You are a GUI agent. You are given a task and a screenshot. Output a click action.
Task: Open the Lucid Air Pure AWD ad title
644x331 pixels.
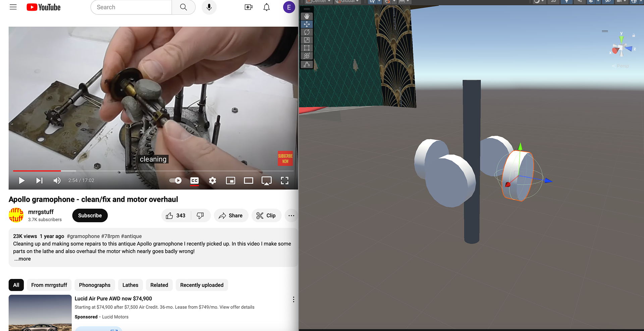[113, 298]
